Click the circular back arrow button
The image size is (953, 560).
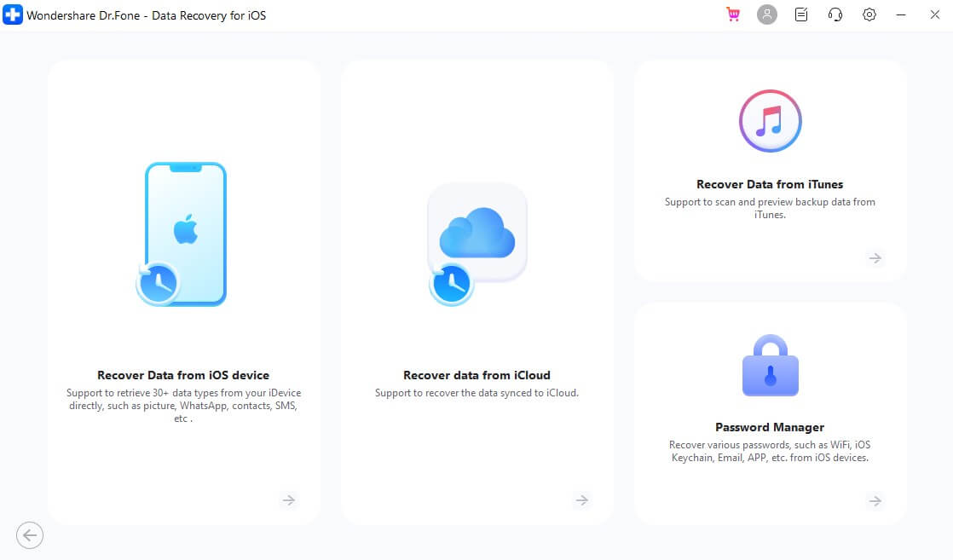tap(30, 535)
